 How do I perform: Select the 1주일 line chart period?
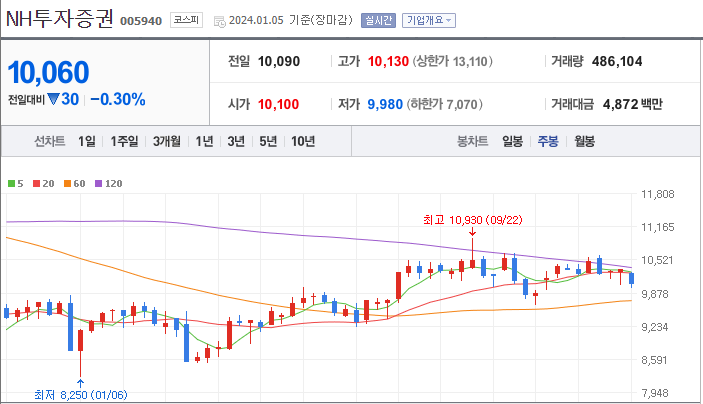pos(124,141)
